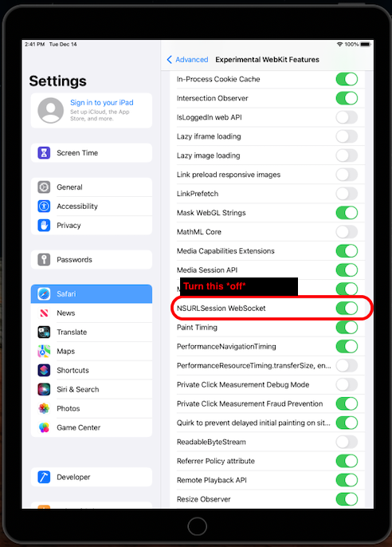Tap the profile avatar picture
Image resolution: width=392 pixels, height=547 pixels.
50,110
